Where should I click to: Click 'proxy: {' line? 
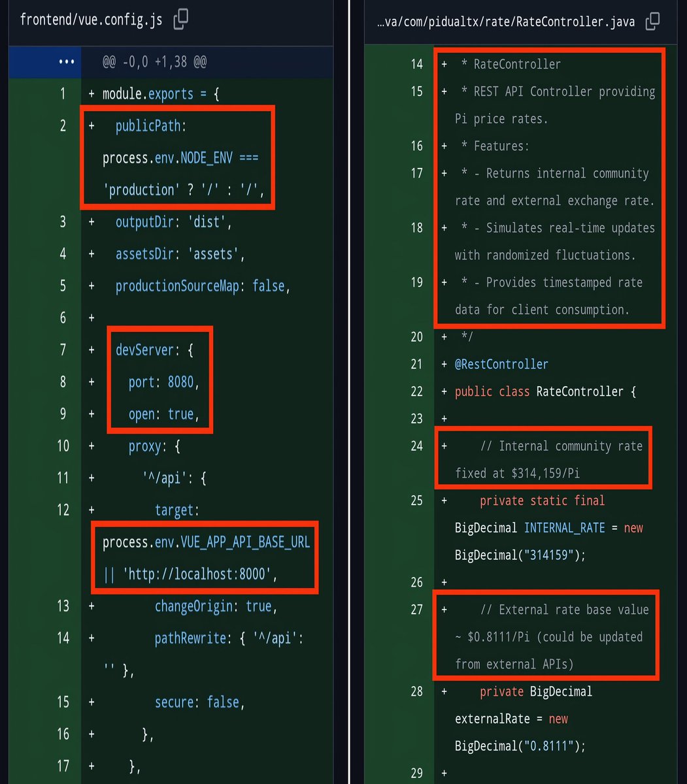point(154,446)
